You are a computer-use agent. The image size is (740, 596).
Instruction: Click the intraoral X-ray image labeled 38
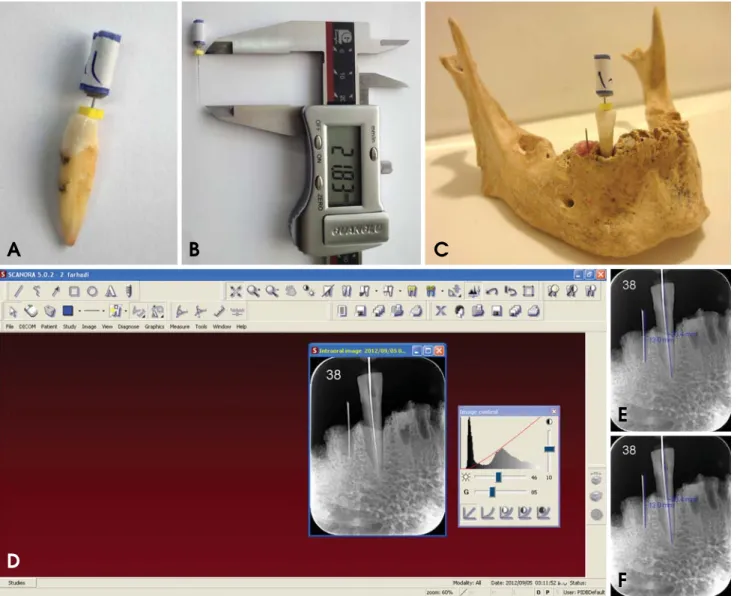point(378,445)
